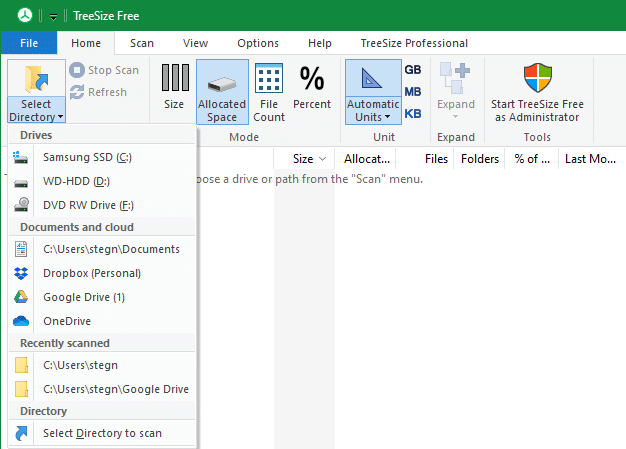Click the Samsung SSD drive icon
The height and width of the screenshot is (449, 626).
pyautogui.click(x=20, y=158)
